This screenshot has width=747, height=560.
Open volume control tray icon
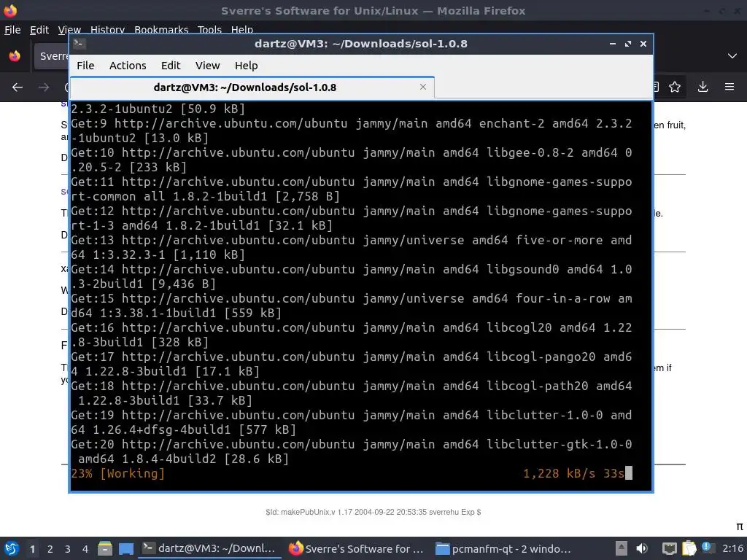click(x=642, y=548)
